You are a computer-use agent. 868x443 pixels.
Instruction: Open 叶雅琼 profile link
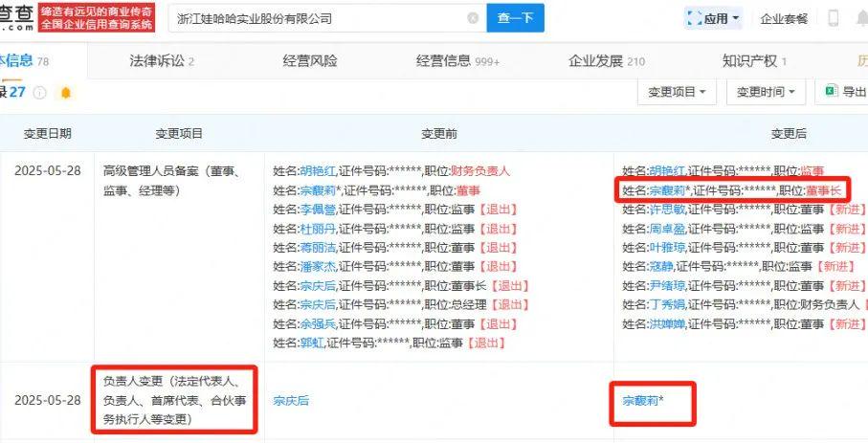pos(666,248)
